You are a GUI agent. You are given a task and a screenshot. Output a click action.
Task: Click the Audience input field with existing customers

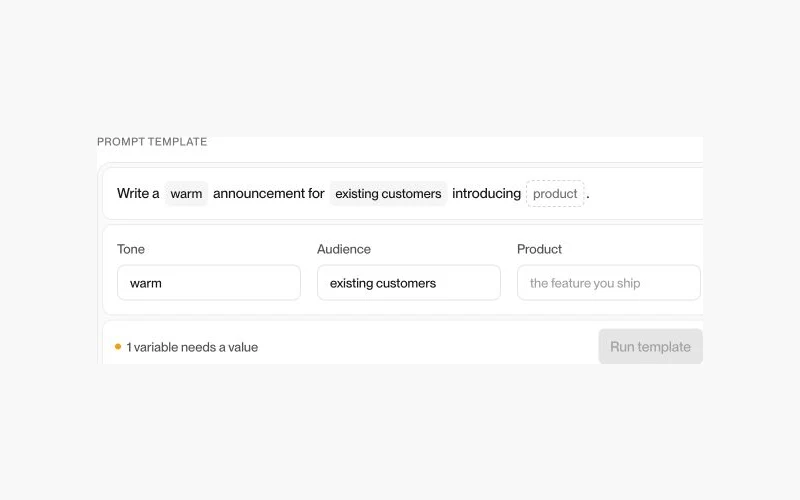409,283
